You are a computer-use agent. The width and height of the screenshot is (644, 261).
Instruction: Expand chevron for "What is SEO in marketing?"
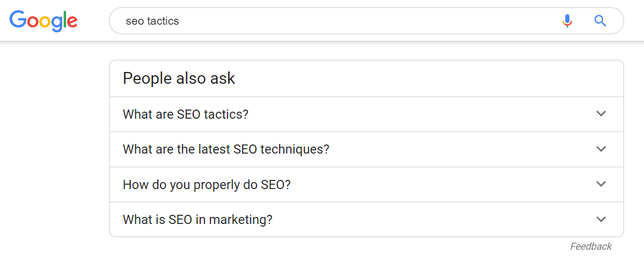[x=601, y=219]
